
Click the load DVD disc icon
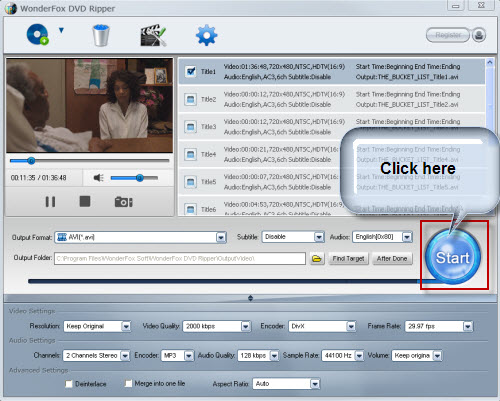38,34
